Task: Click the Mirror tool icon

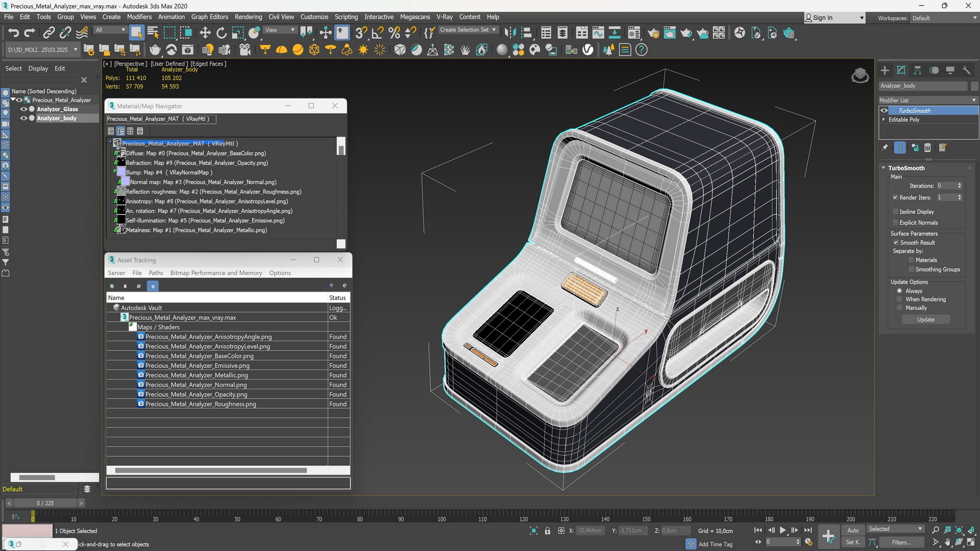Action: click(509, 33)
